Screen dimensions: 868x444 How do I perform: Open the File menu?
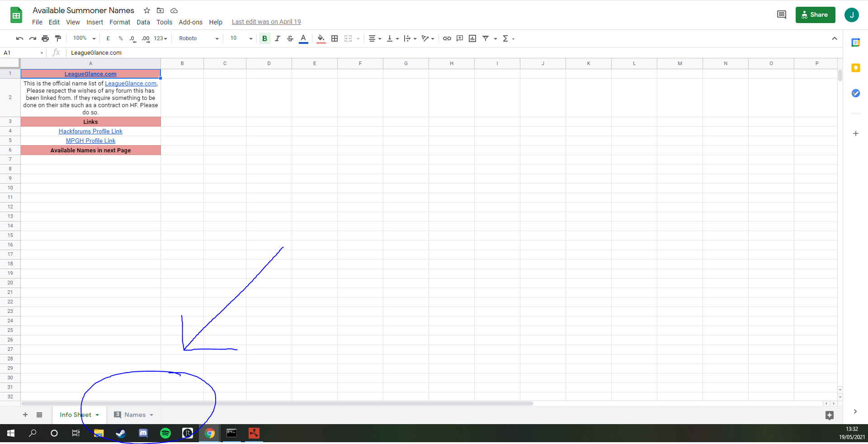tap(37, 22)
